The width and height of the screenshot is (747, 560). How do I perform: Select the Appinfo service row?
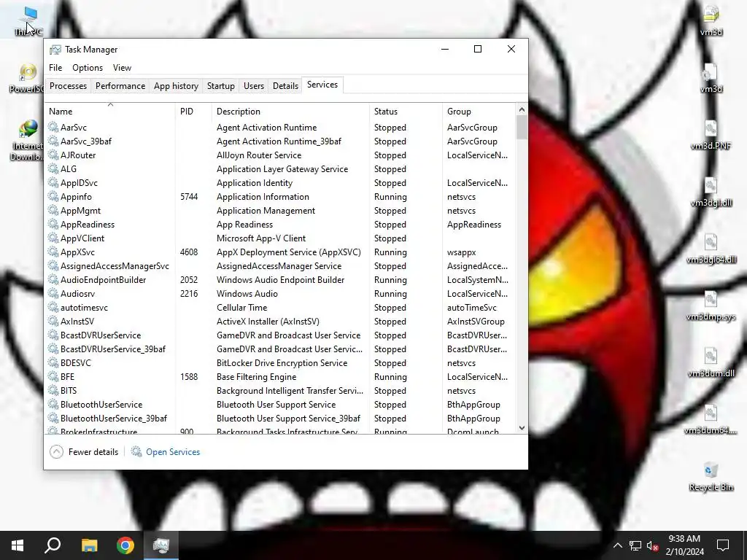[280, 197]
